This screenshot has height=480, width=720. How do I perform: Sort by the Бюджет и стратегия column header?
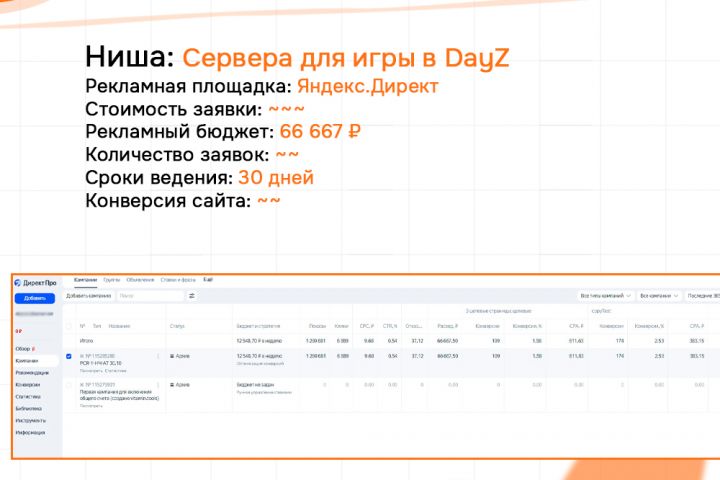258,326
